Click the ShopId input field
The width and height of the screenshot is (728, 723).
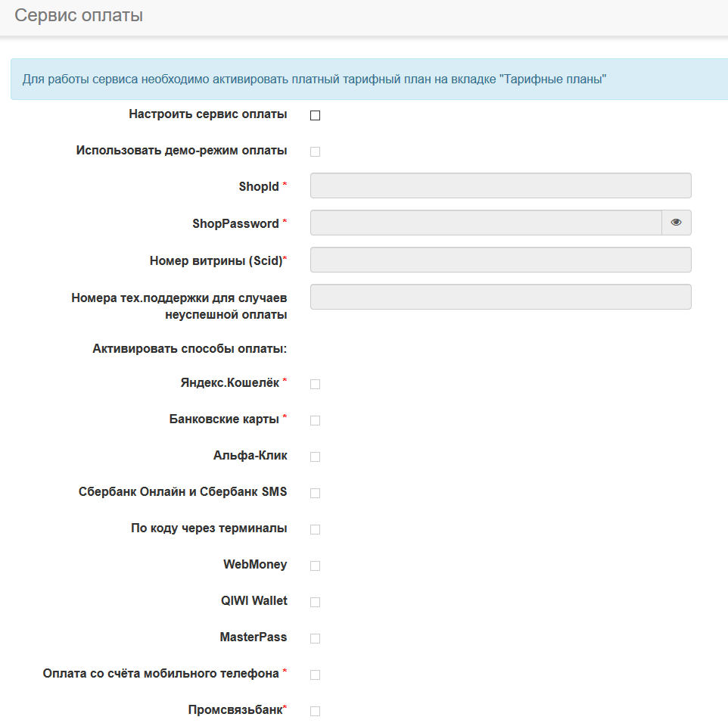[500, 185]
